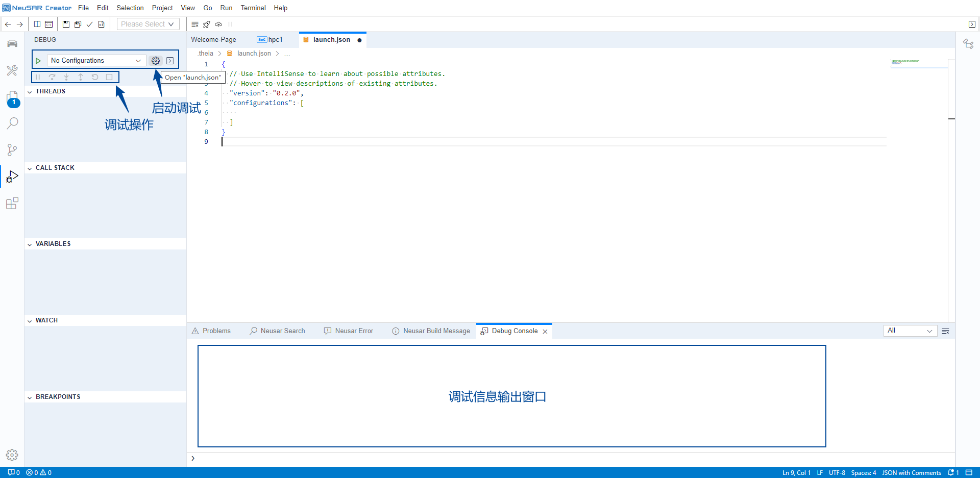Click the rocket icon in the toolbar

tap(207, 24)
